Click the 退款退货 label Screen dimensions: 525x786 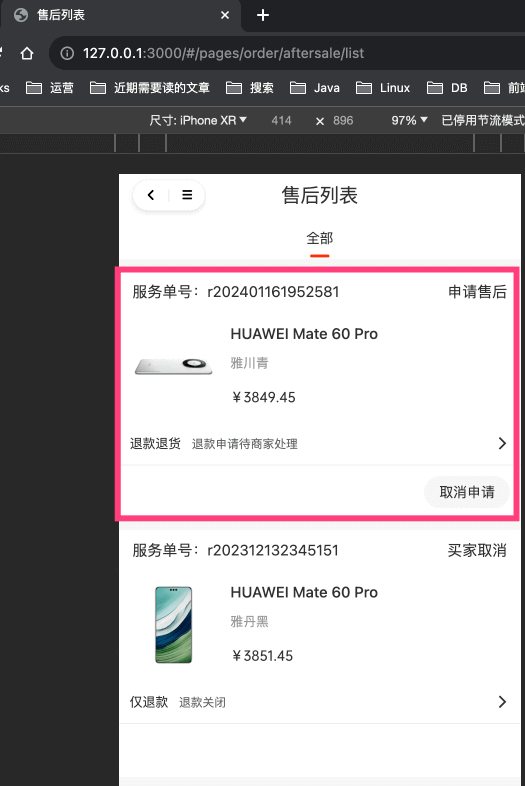pos(155,444)
